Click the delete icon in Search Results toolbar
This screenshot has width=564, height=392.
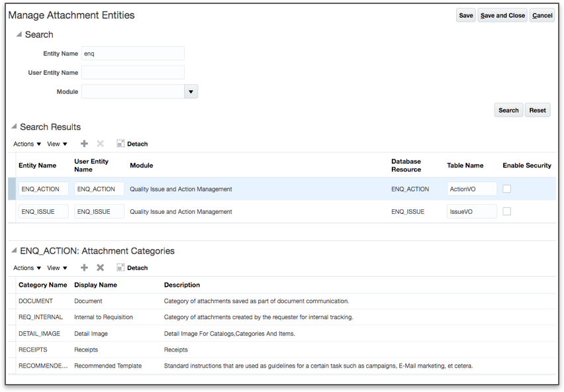(x=100, y=144)
